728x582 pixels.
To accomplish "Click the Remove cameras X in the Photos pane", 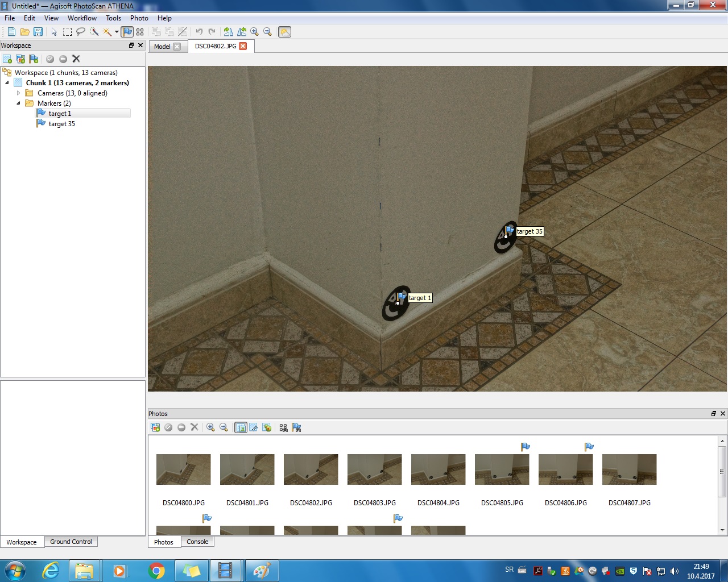I will point(195,427).
